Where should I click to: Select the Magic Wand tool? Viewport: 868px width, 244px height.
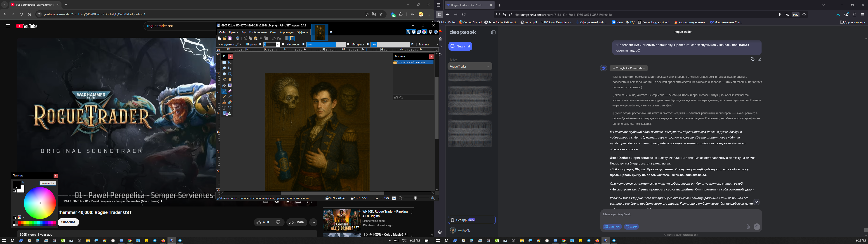click(224, 80)
